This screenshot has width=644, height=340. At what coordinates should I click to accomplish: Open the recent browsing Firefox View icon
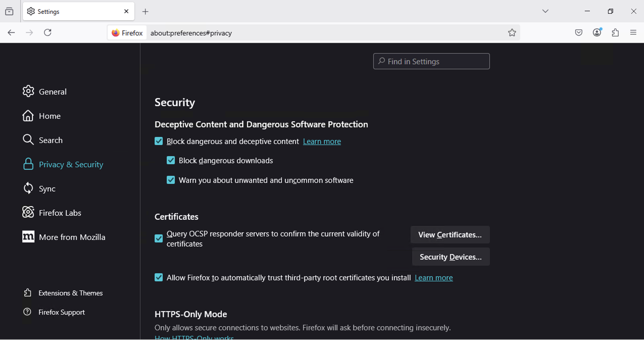point(9,11)
